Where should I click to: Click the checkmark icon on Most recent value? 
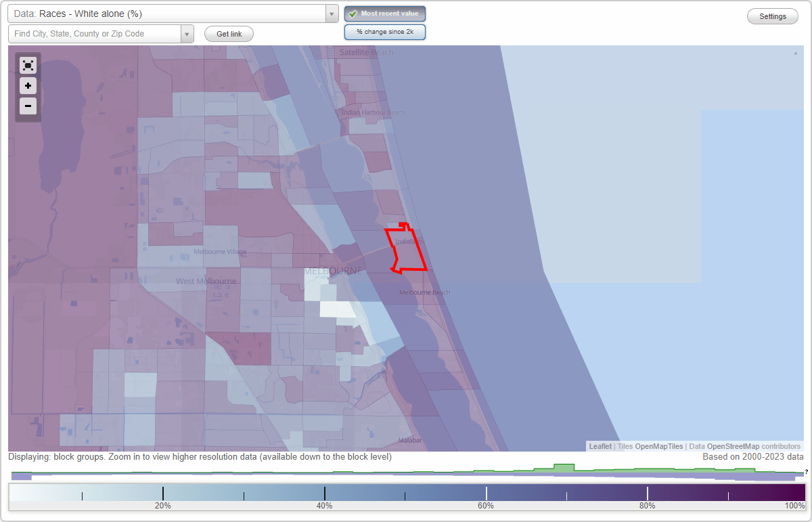click(353, 13)
